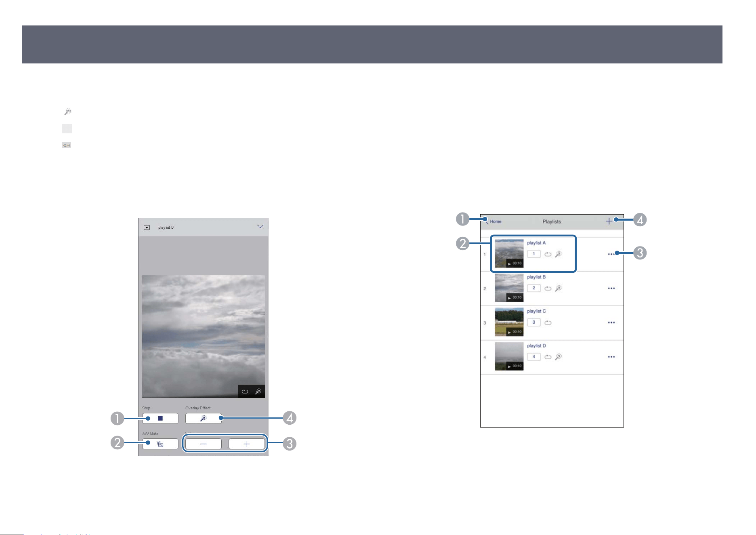Viewport: 756px width, 535px height.
Task: Open the more options menu for playlist A
Action: tap(611, 254)
